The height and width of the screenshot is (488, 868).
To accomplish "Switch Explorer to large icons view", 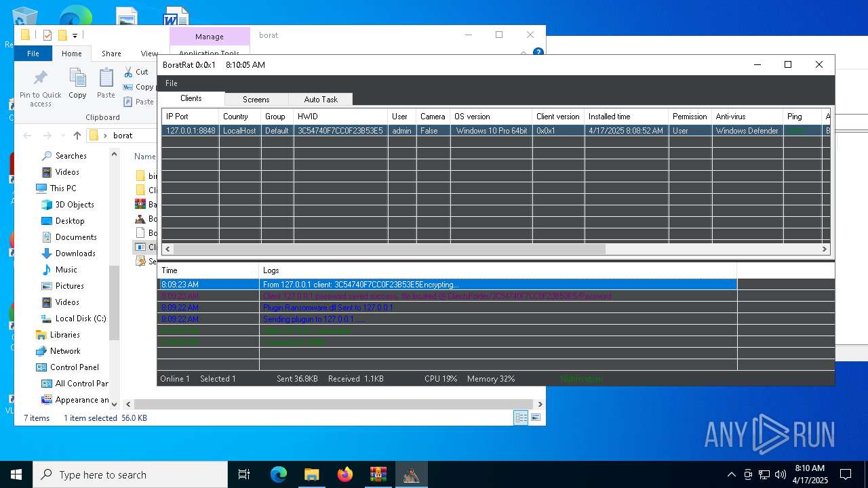I will tap(536, 418).
